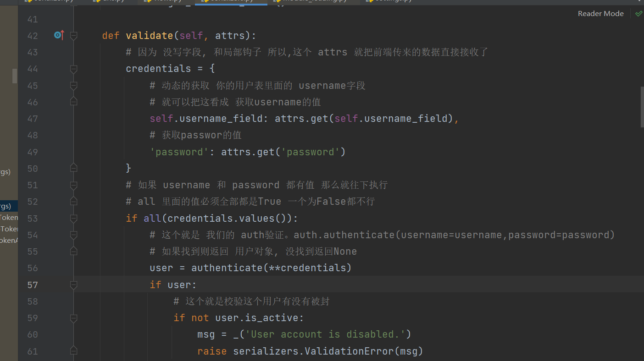Collapse the credentials dict fold on line 44
644x361 pixels.
(x=73, y=69)
